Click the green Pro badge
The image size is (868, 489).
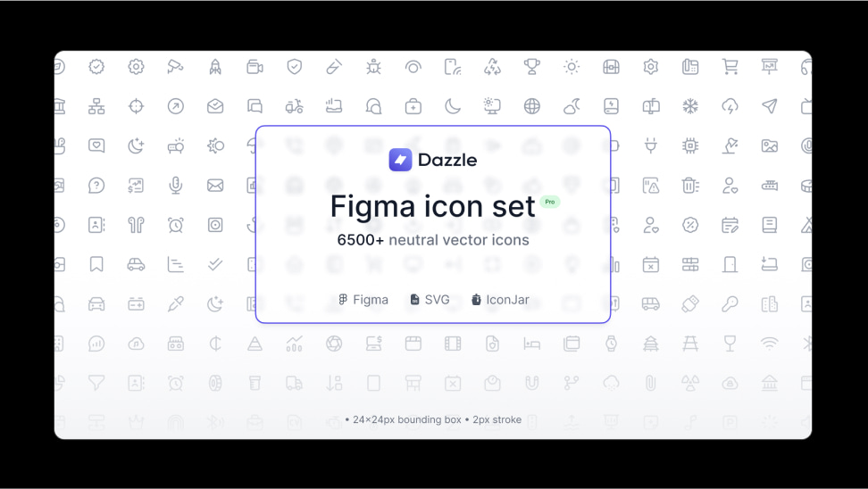click(550, 202)
